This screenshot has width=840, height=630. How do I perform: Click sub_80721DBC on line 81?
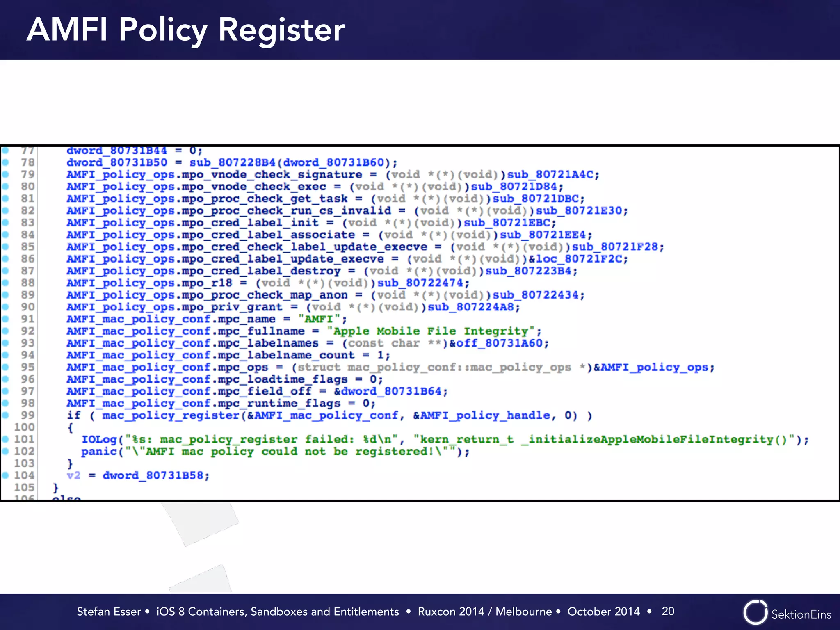point(536,199)
